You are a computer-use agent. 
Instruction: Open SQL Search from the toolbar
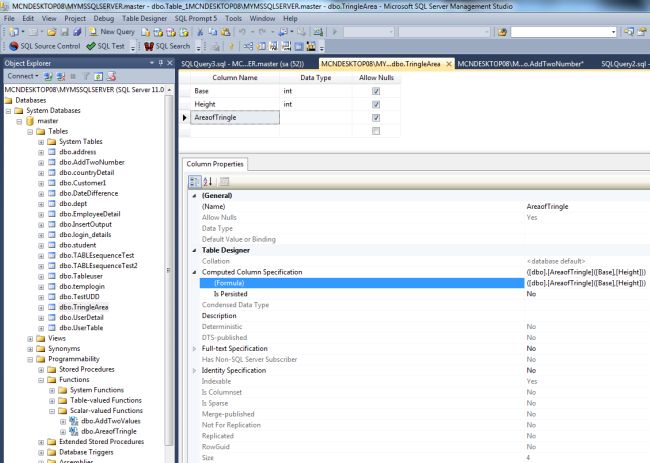(x=167, y=46)
